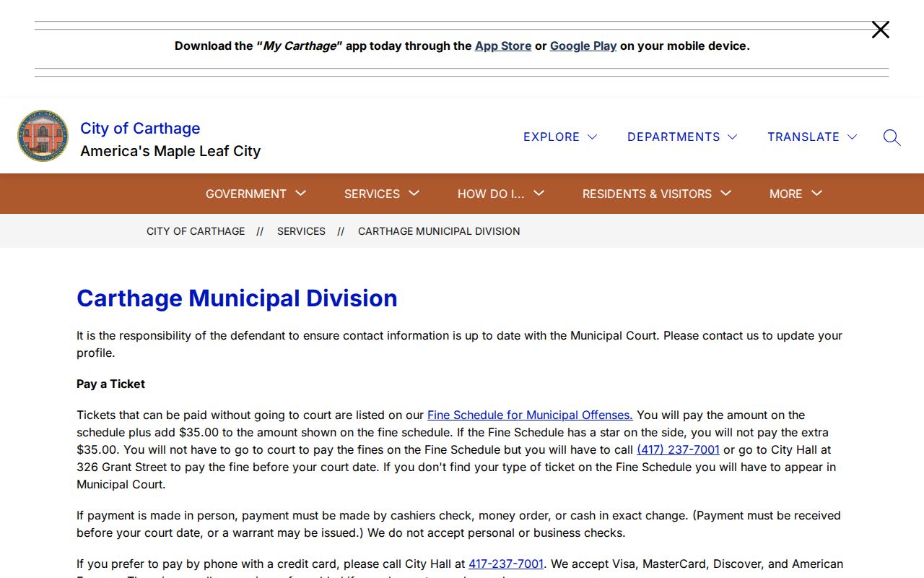Screen dimensions: 924x578
Task: Follow the App Store link
Action: 503,46
